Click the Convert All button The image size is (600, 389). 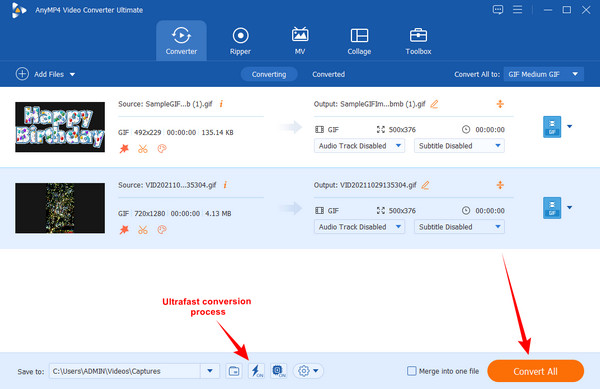[535, 371]
